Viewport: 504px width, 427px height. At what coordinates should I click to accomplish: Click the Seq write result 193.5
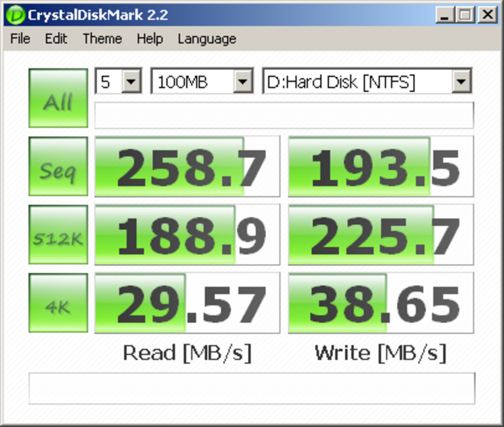[381, 166]
